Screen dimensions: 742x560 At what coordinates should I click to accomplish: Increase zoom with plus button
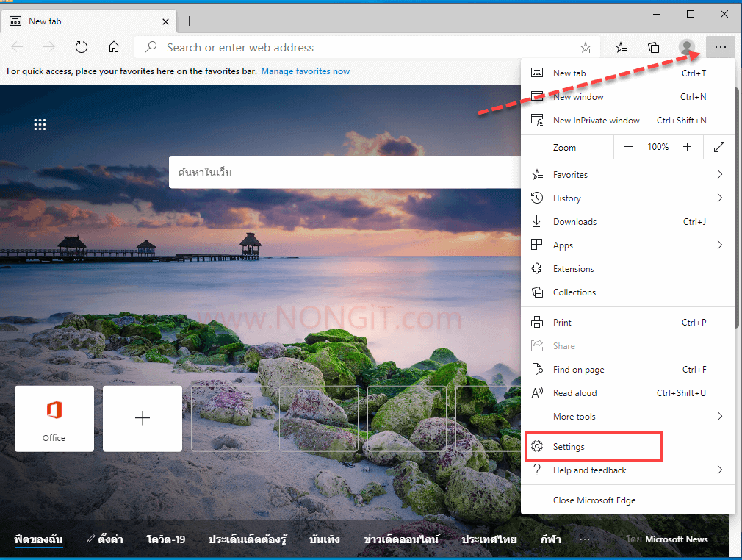(x=687, y=147)
